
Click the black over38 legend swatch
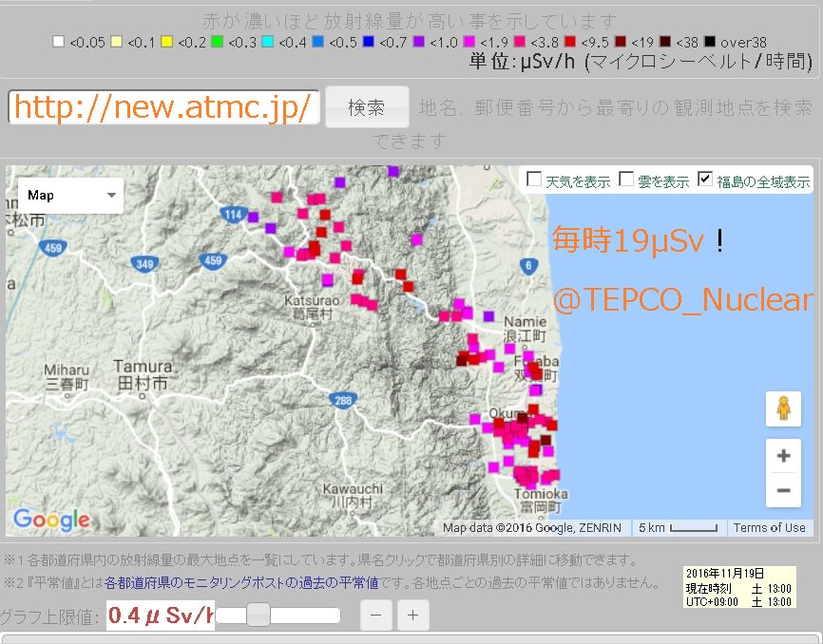point(710,42)
